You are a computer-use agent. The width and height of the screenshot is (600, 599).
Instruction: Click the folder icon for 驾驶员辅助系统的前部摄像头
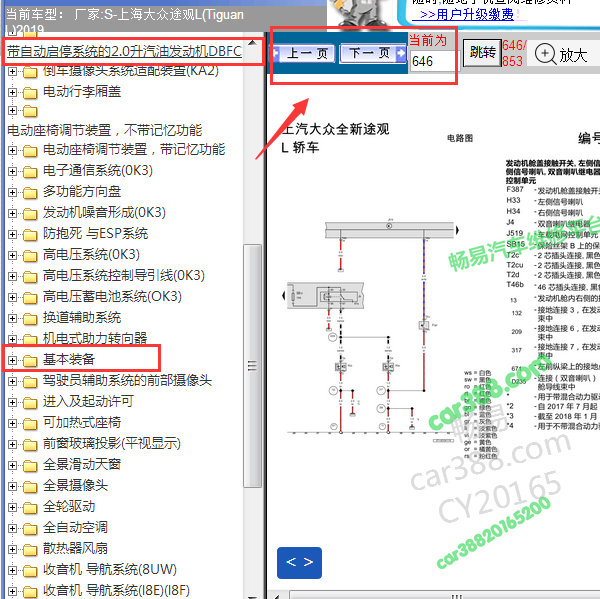point(30,382)
